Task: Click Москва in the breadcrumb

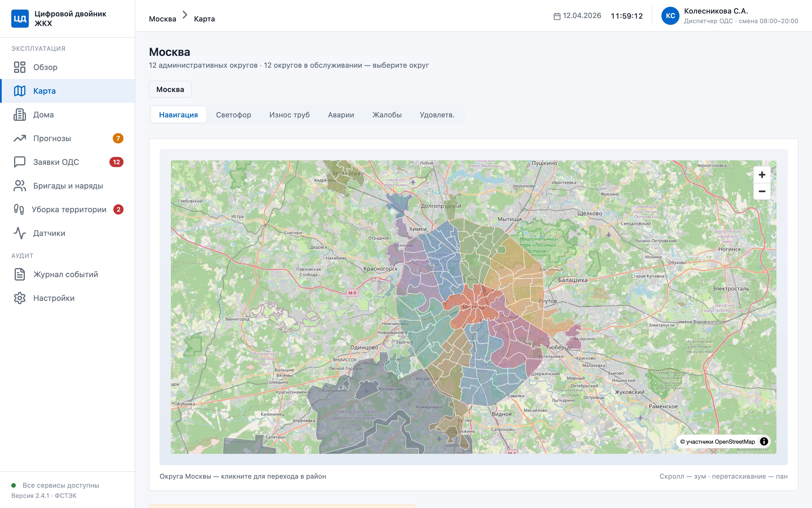Action: (162, 19)
